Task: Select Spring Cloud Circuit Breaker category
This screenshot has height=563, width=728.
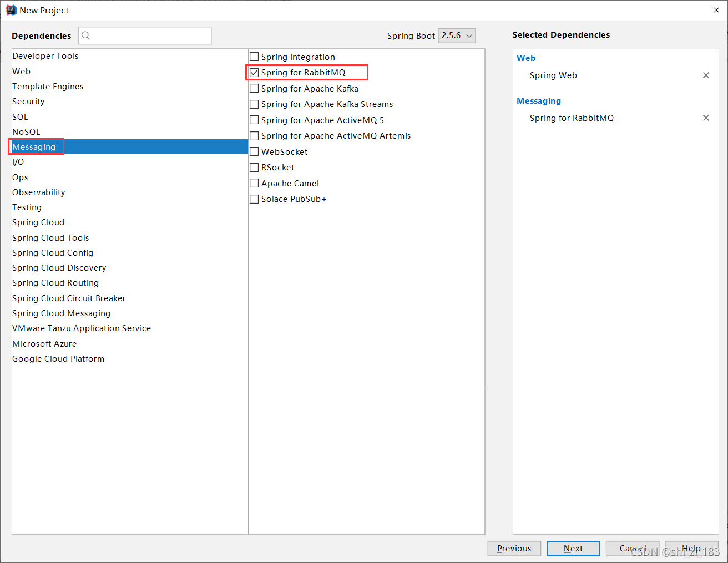Action: [x=130, y=298]
